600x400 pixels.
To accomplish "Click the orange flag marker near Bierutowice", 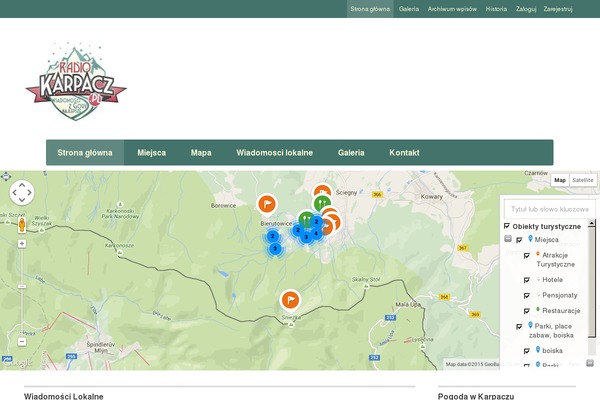I will tap(267, 205).
